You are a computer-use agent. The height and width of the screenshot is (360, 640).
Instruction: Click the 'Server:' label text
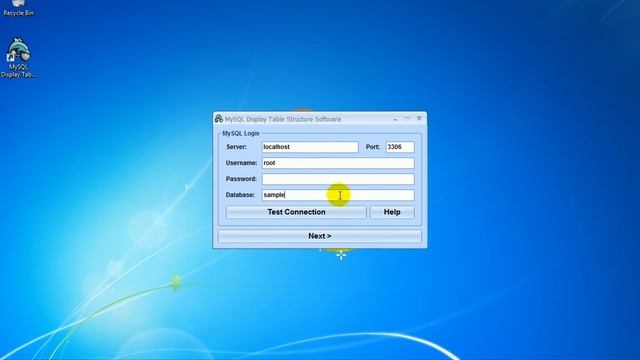(x=236, y=147)
